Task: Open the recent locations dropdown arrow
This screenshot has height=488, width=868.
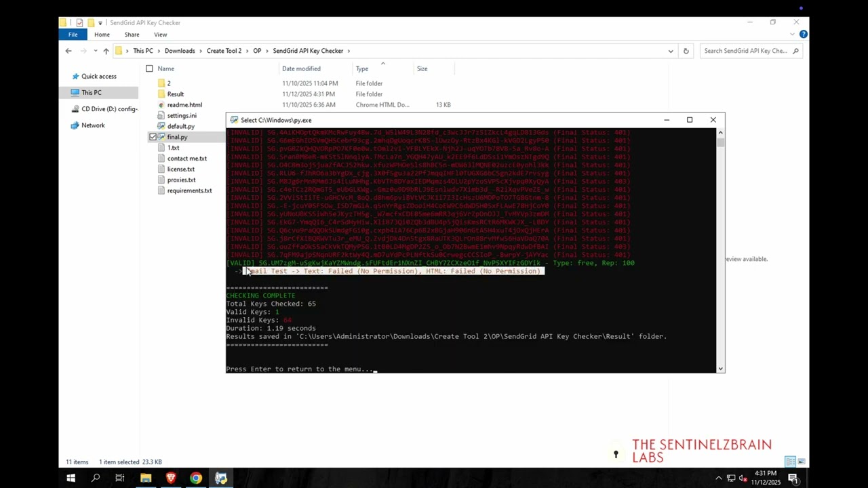Action: coord(96,51)
